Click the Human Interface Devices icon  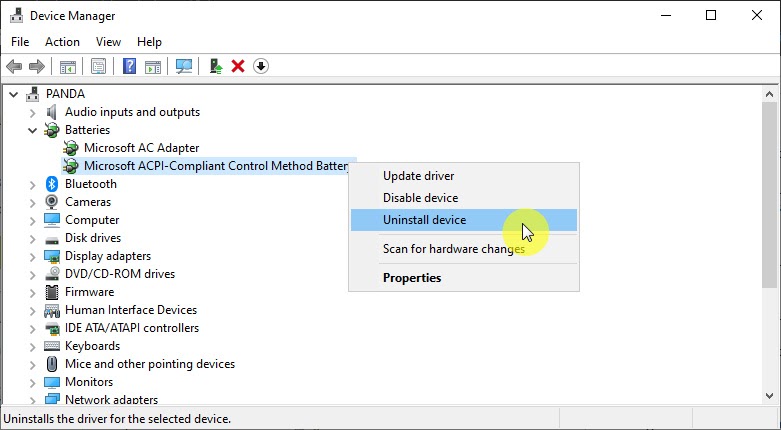pyautogui.click(x=52, y=311)
